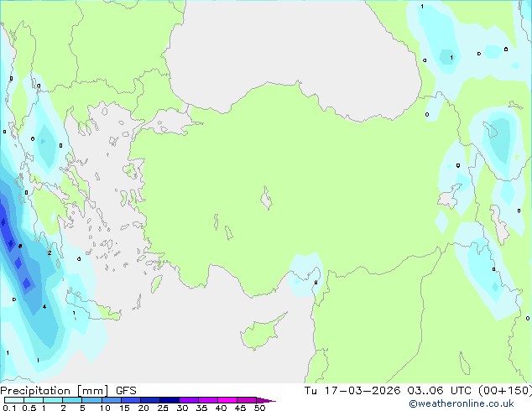Pick the 15–20 mm legend color box
The image size is (532, 411).
click(130, 400)
